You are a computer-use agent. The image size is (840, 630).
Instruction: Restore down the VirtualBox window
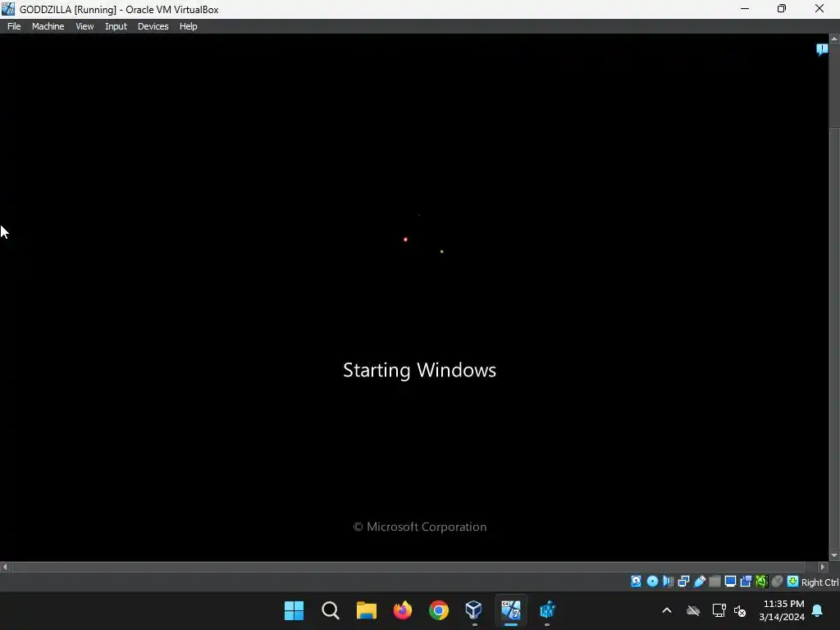[782, 8]
